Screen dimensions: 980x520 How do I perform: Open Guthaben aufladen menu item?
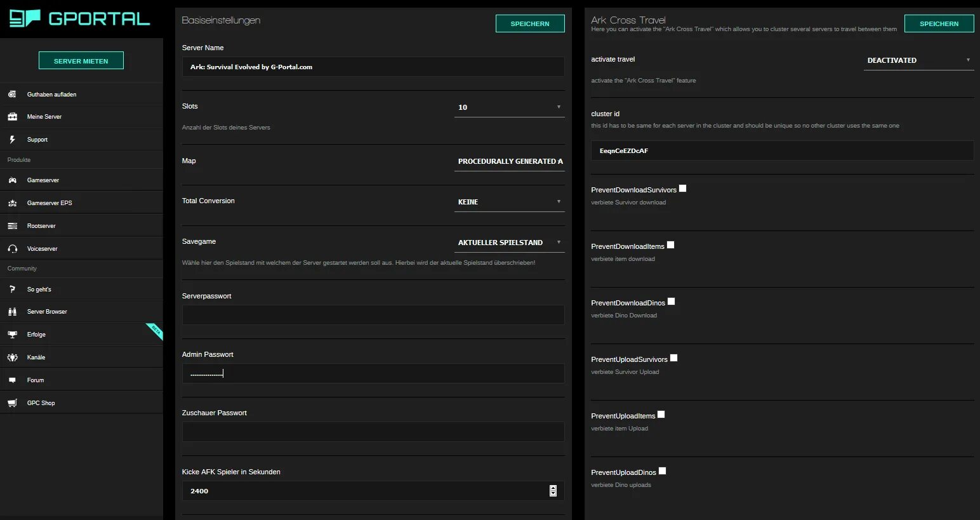81,94
